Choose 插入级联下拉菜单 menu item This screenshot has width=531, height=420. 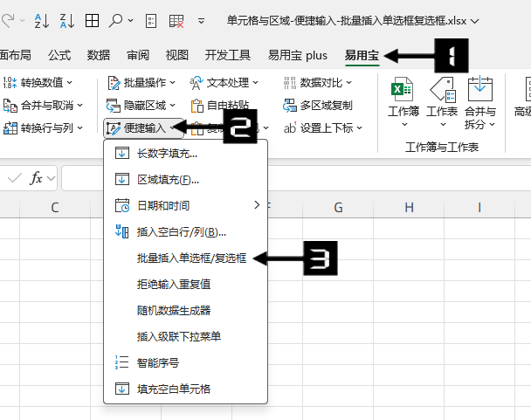coord(185,336)
